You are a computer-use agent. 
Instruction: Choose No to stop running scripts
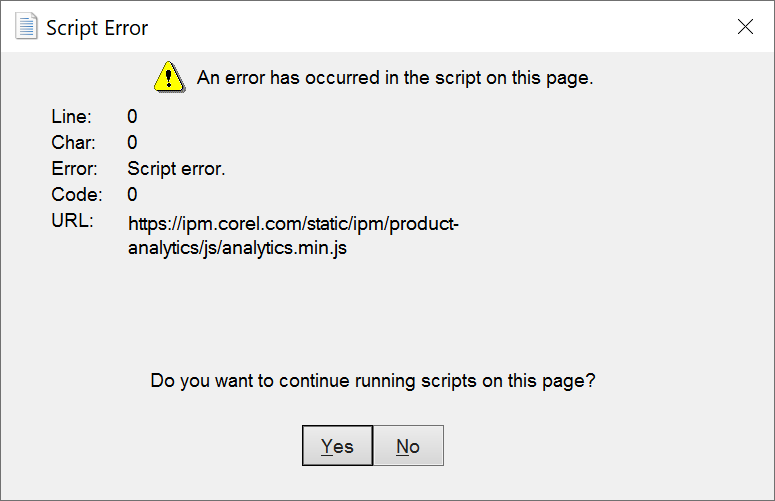[408, 446]
